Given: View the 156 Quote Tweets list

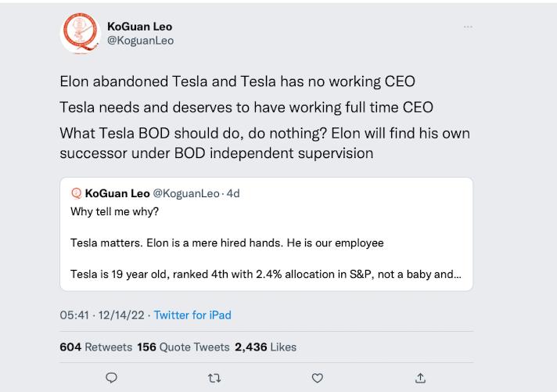Looking at the screenshot, I should point(183,347).
